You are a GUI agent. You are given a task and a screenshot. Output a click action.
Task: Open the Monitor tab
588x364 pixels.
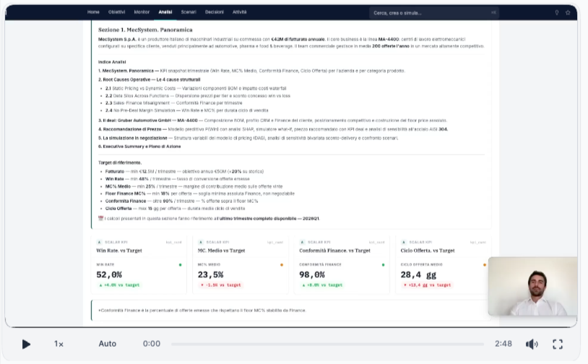(x=142, y=12)
